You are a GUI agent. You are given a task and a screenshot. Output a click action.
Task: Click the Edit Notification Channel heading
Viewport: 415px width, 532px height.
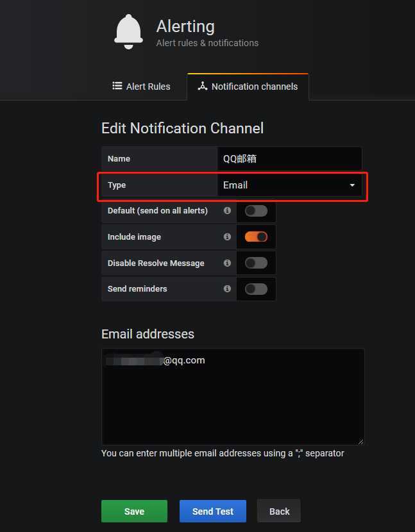182,128
